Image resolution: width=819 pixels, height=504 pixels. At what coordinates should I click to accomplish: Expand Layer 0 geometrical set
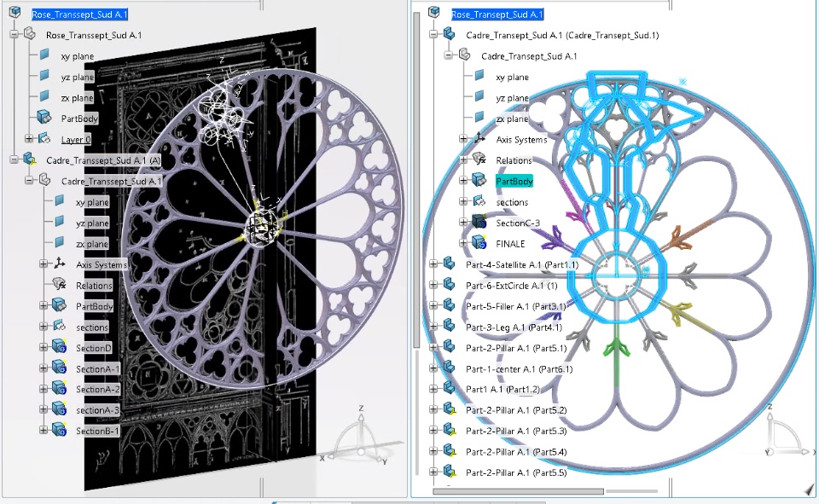pyautogui.click(x=29, y=139)
